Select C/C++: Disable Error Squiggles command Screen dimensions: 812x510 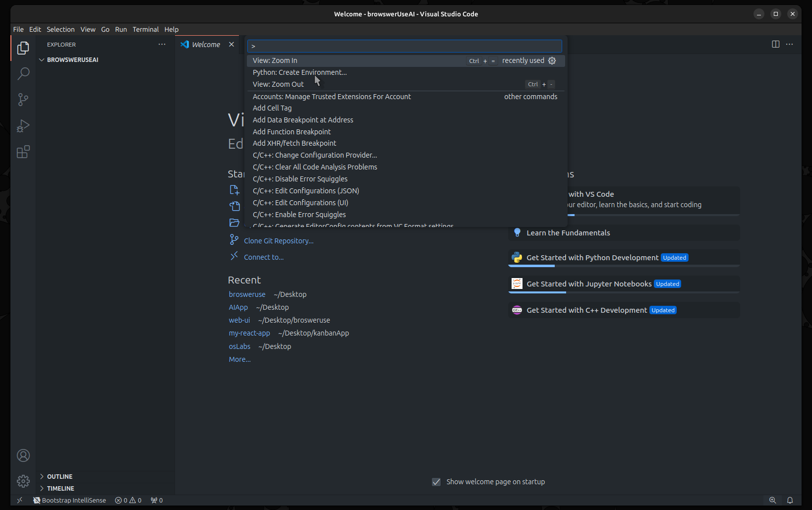pos(406,179)
